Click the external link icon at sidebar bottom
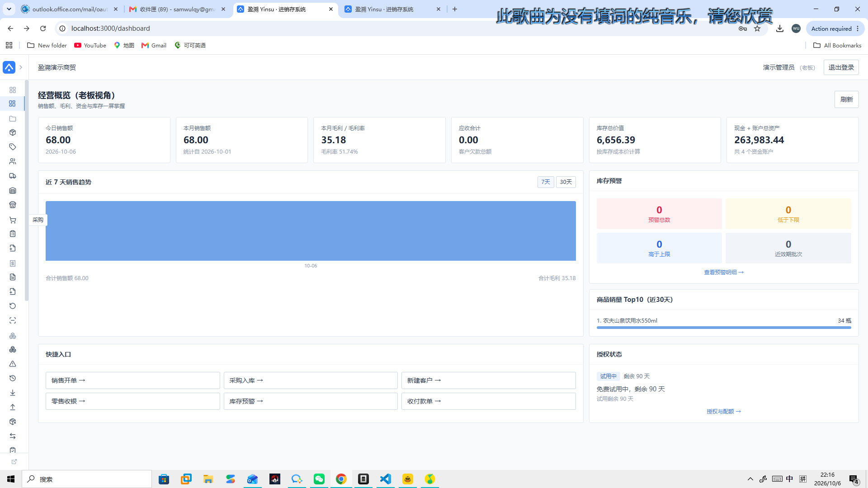Viewport: 868px width, 488px height. pyautogui.click(x=14, y=461)
